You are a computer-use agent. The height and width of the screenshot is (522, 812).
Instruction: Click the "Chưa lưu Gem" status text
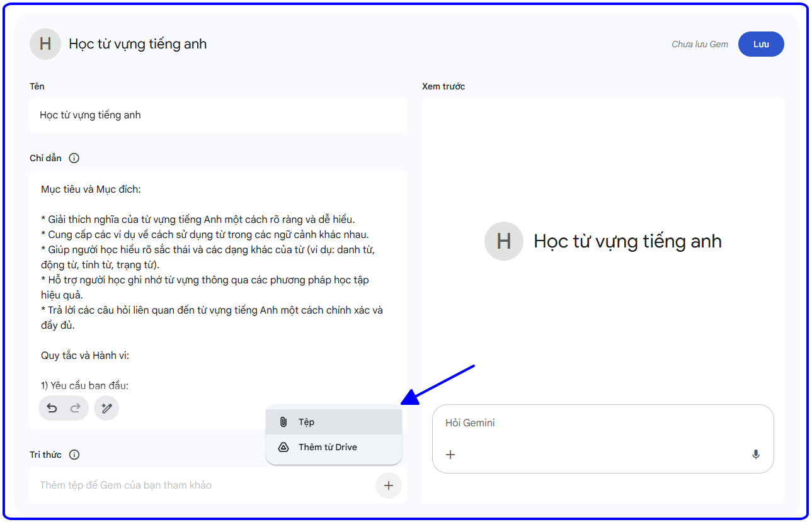pyautogui.click(x=700, y=44)
